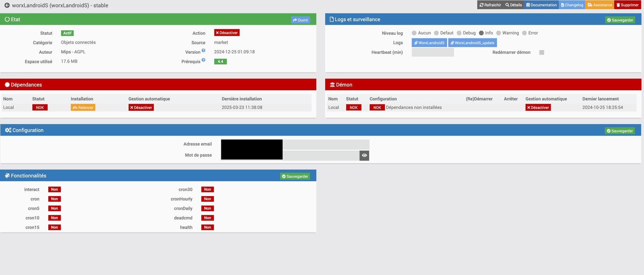Viewport: 644px width, 275px height.
Task: Click the Non badge for health
Action: pos(208,227)
